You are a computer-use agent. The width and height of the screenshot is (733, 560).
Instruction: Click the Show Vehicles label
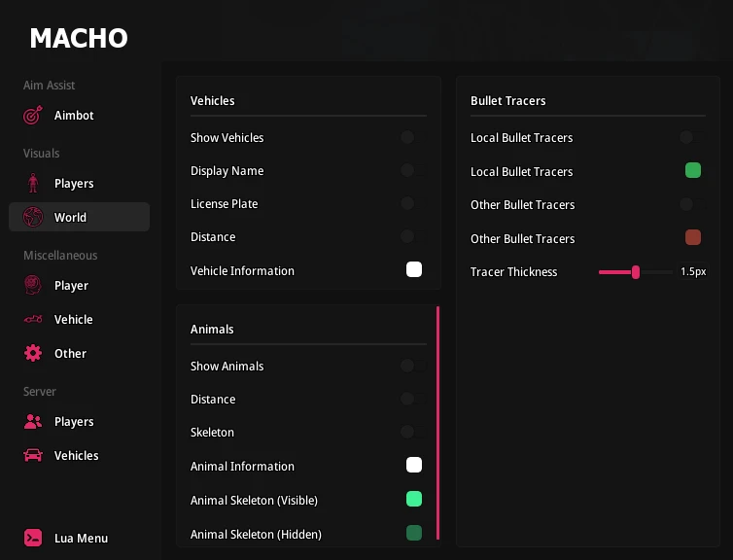tap(227, 138)
